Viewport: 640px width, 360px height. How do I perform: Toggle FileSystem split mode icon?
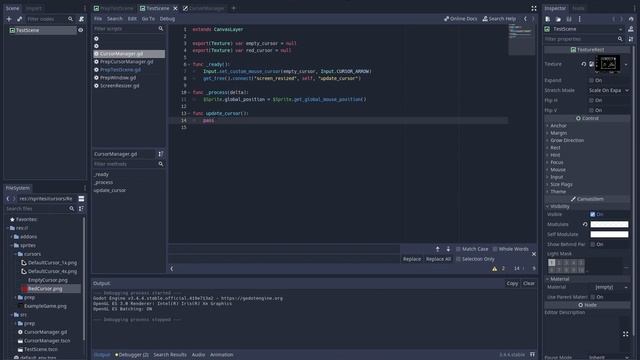tap(81, 199)
